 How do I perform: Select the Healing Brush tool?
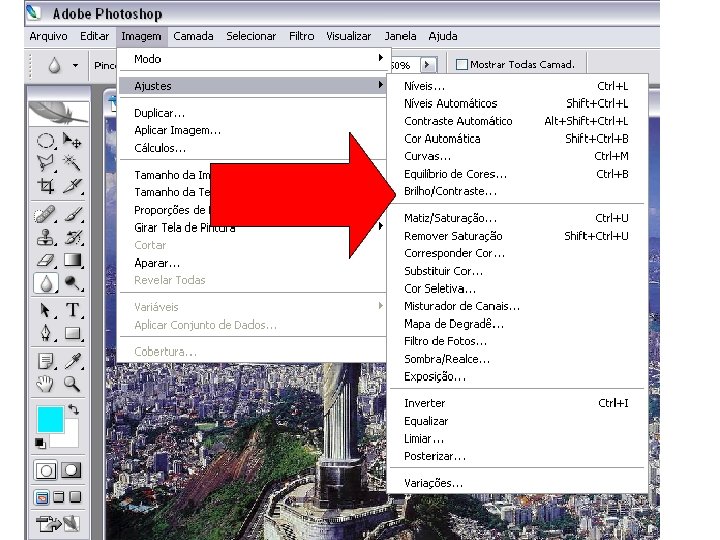point(45,214)
